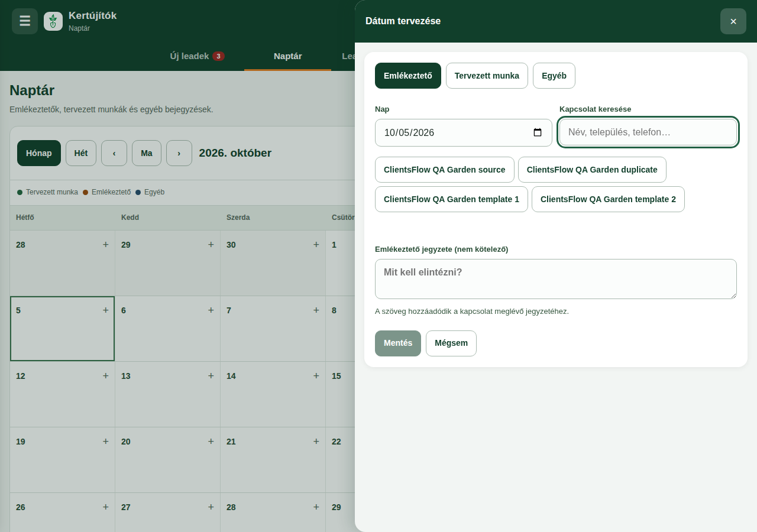Pick ClientsFlow QA Garden template 1
This screenshot has height=532, width=757.
[451, 199]
